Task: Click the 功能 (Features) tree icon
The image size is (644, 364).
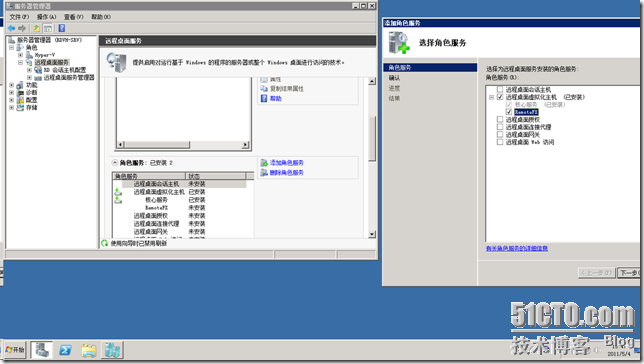Action: 21,85
